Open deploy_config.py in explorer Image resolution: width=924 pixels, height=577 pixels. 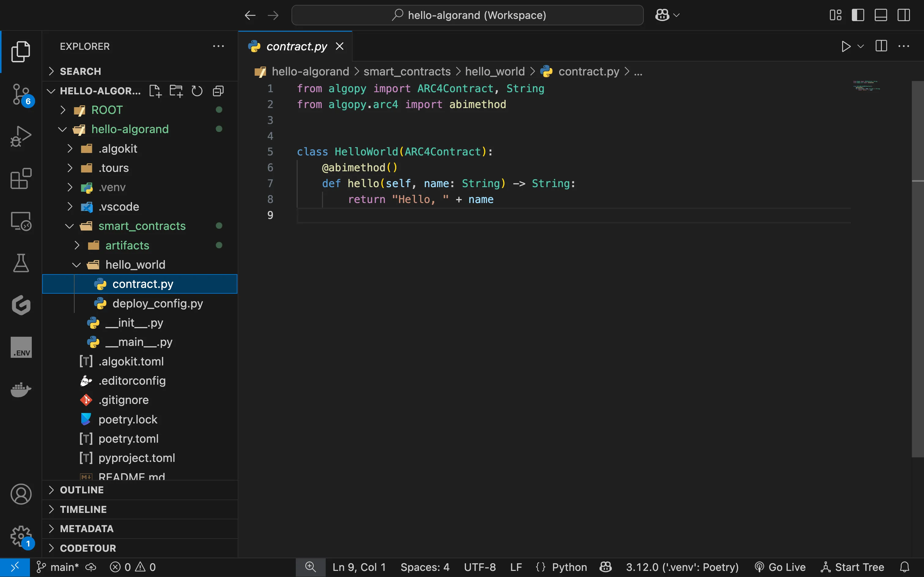[x=157, y=303]
